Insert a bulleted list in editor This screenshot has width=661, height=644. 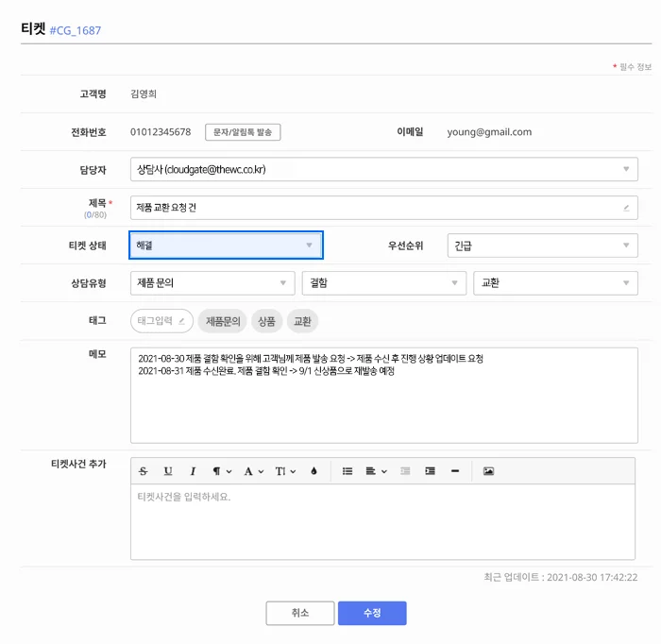pyautogui.click(x=347, y=470)
